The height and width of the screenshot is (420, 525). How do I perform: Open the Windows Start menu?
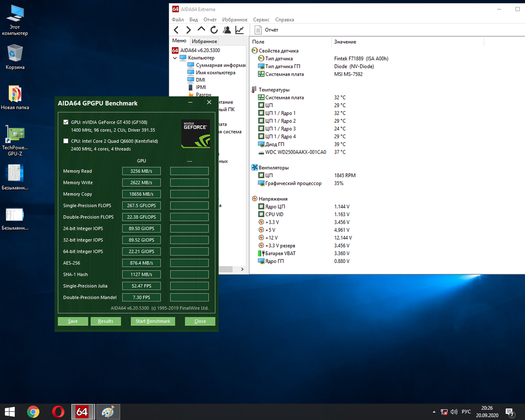[10, 412]
